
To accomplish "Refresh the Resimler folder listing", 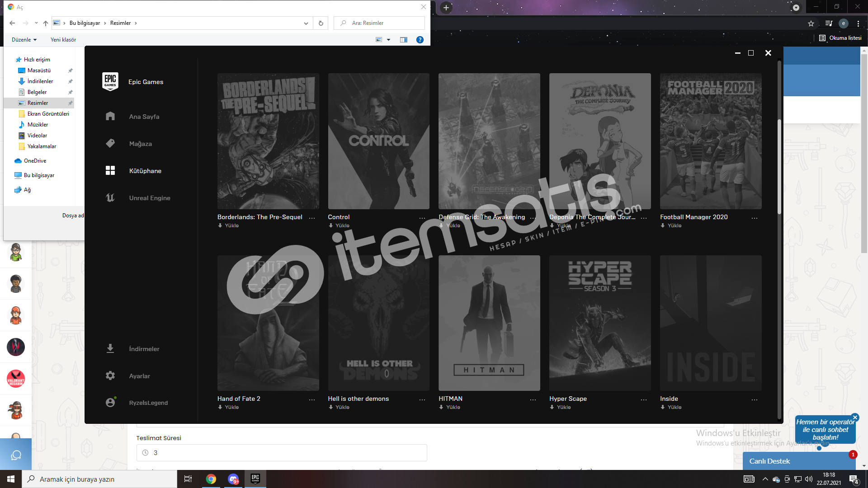I will pos(321,23).
